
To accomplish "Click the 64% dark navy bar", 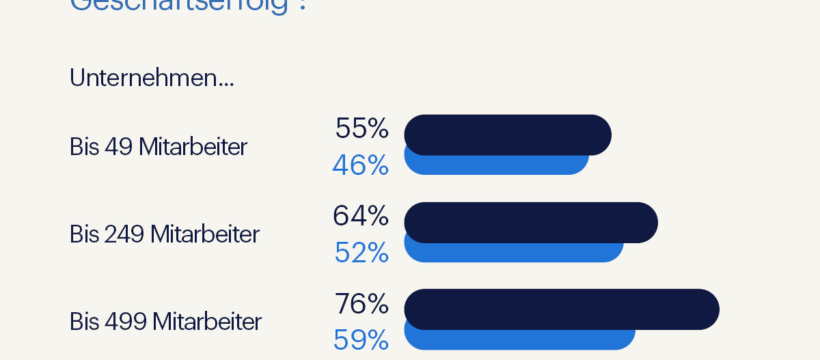I will 531,222.
